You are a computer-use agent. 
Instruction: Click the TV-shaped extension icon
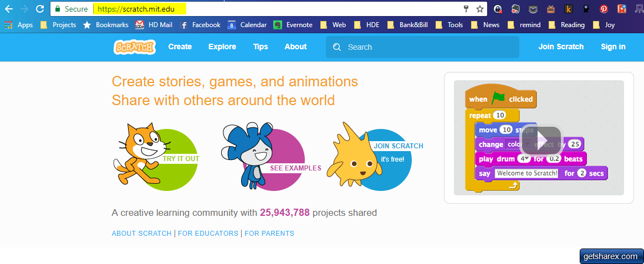551,9
